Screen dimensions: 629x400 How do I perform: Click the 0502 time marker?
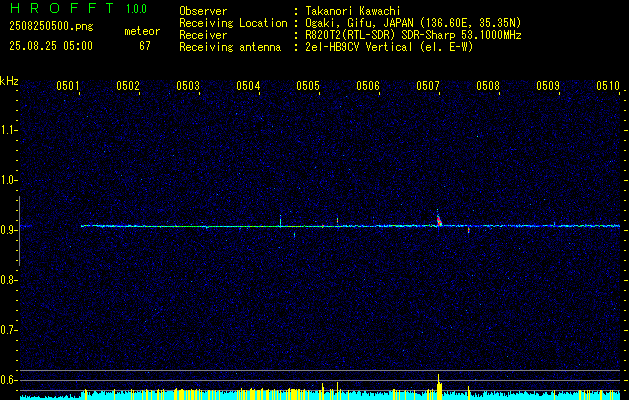click(128, 85)
